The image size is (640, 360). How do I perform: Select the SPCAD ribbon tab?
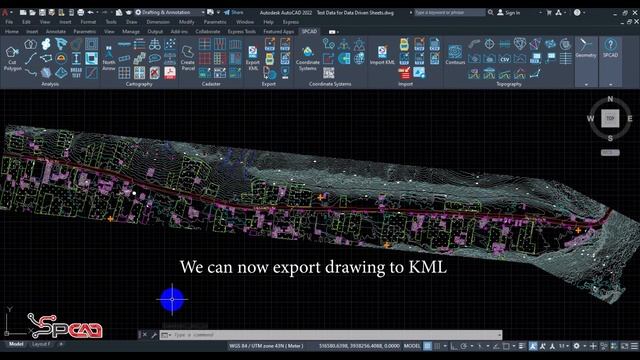tap(309, 31)
